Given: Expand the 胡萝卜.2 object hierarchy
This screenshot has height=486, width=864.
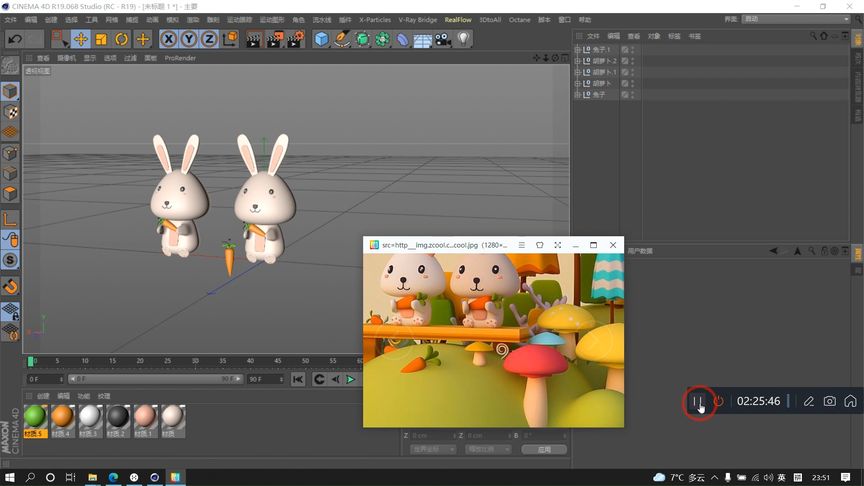Looking at the screenshot, I should [577, 61].
